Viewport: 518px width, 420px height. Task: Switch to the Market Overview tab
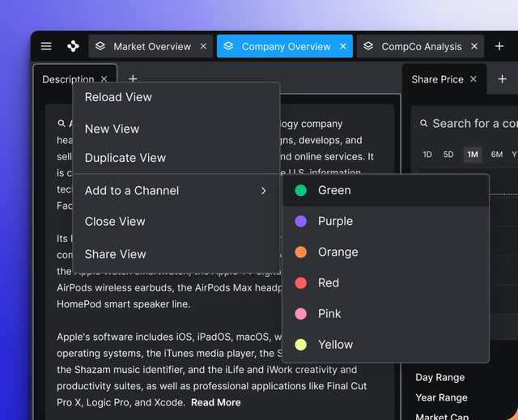point(151,47)
